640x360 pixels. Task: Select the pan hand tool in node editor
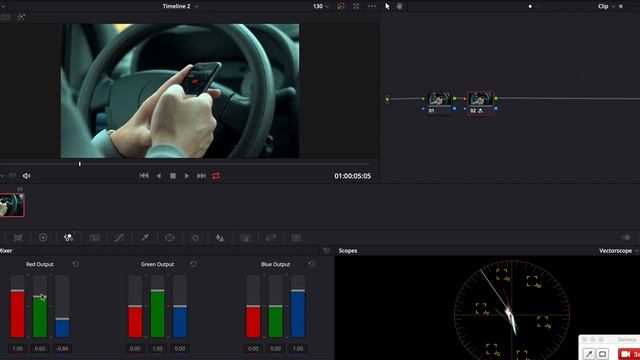399,6
